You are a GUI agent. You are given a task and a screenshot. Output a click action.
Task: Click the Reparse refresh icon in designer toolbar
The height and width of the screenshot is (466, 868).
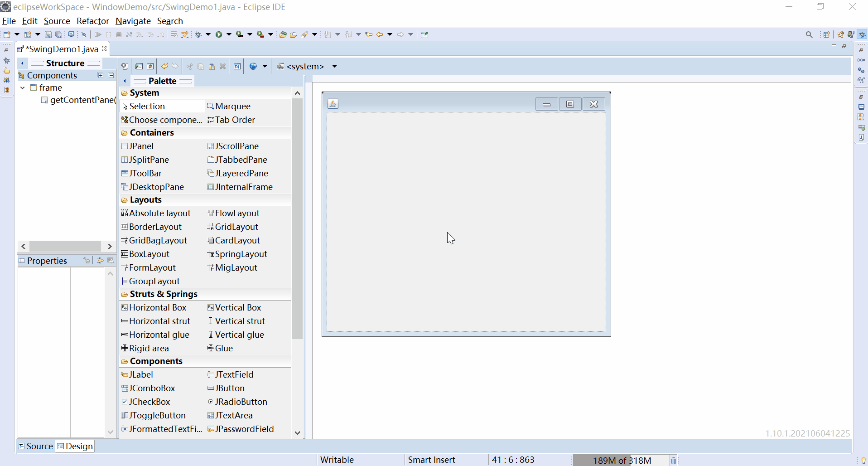tap(150, 66)
